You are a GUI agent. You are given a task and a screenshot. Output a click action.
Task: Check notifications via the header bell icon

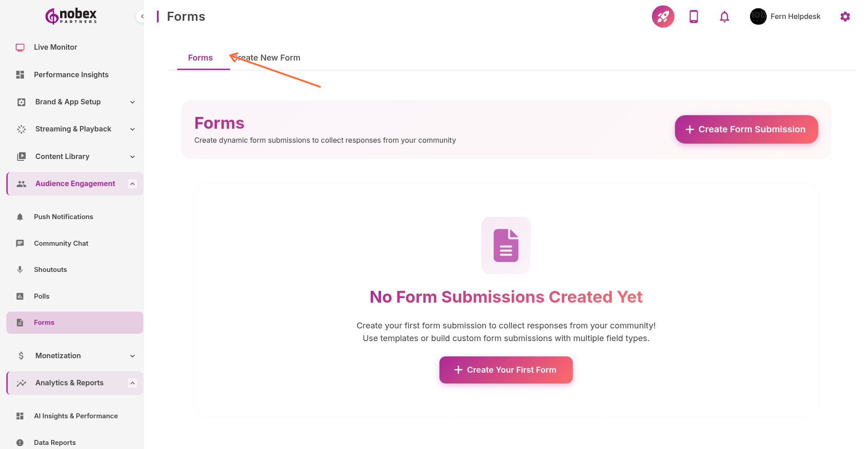[724, 16]
